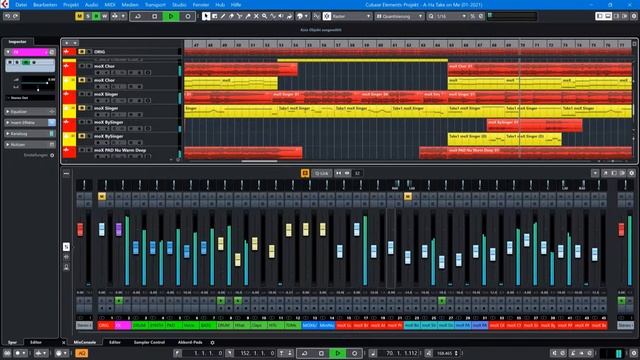Switch to the Sampler Control tab

coord(149,342)
